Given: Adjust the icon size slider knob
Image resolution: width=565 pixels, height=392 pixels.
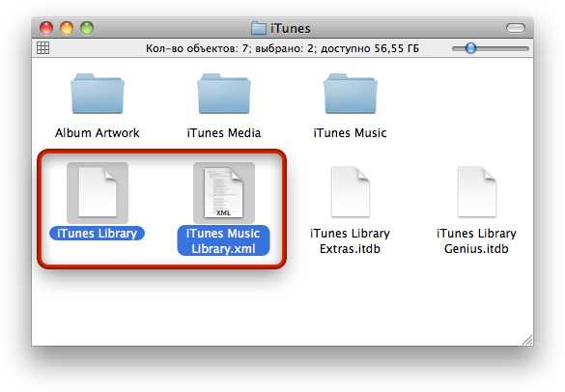Looking at the screenshot, I should [x=470, y=48].
